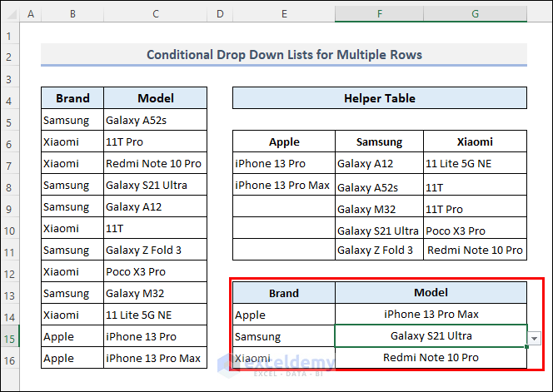The image size is (553, 392).
Task: Click the select-all corner triangle
Action: (x=11, y=14)
